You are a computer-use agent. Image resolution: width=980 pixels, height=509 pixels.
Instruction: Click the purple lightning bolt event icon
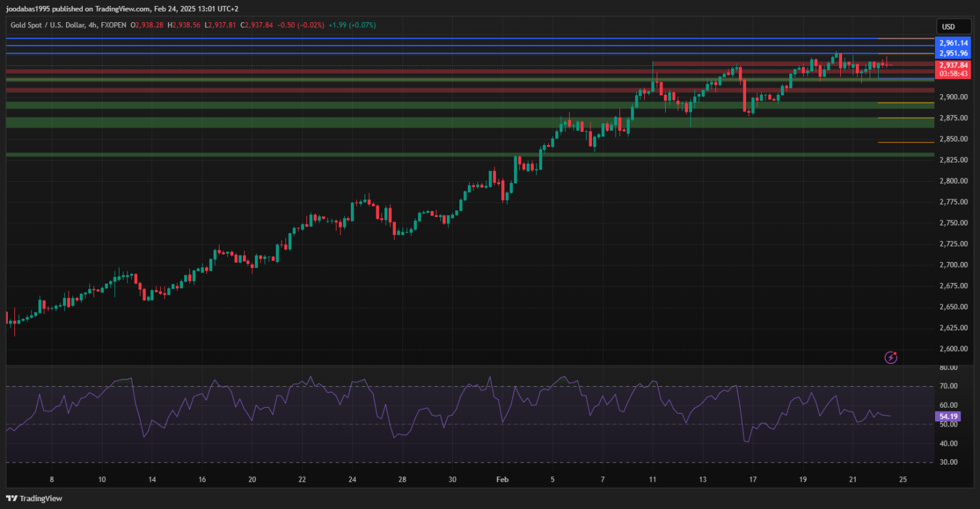[x=890, y=357]
